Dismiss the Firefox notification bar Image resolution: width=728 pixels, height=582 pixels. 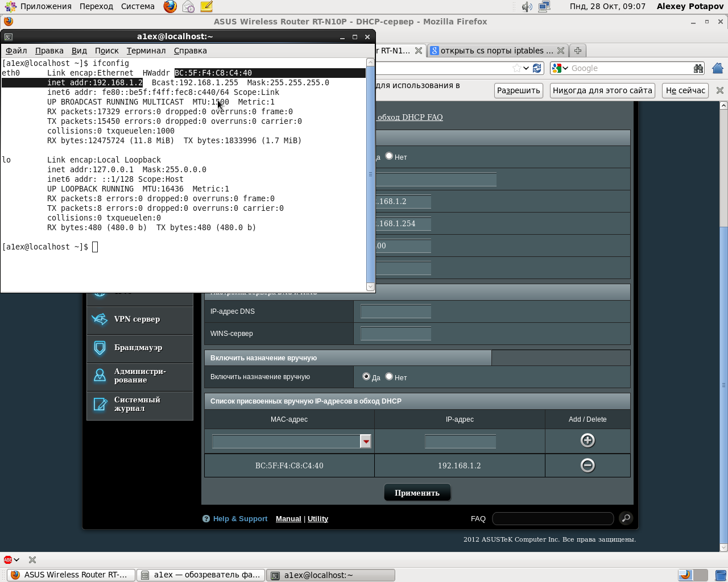click(720, 90)
